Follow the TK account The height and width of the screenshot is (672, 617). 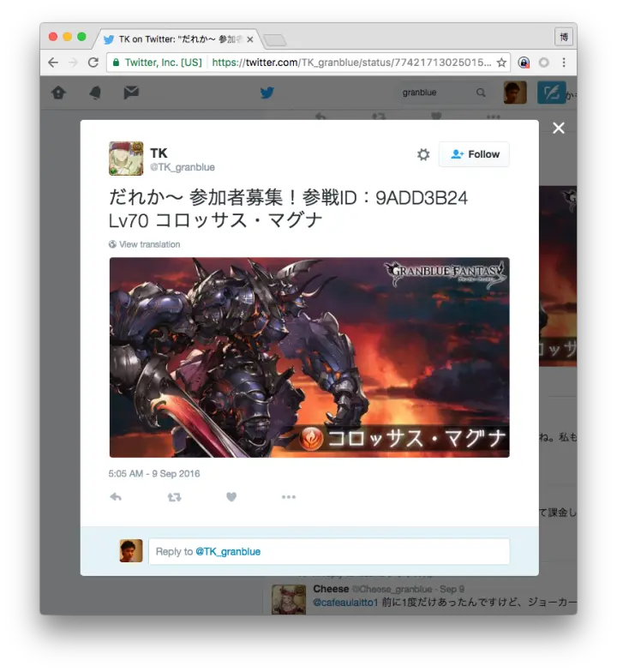click(474, 154)
